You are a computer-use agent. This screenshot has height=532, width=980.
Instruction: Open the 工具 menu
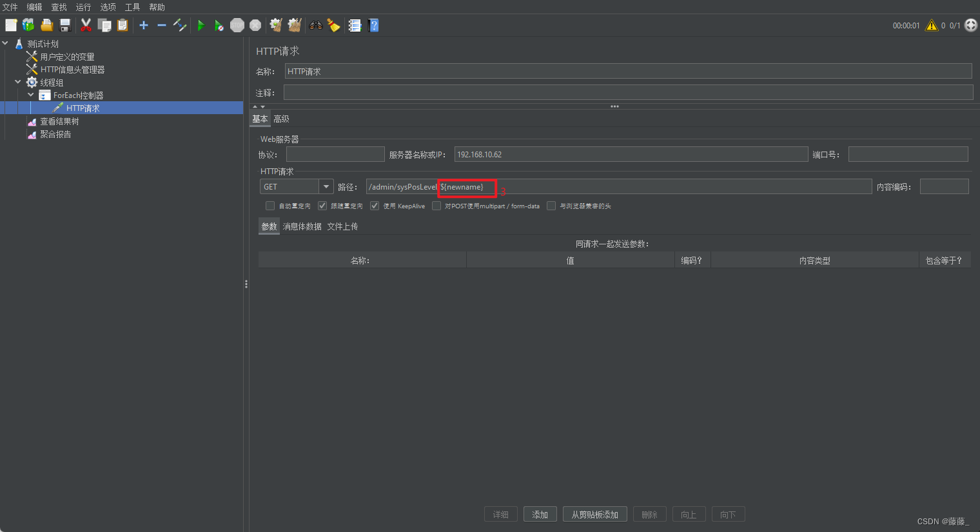pos(132,7)
